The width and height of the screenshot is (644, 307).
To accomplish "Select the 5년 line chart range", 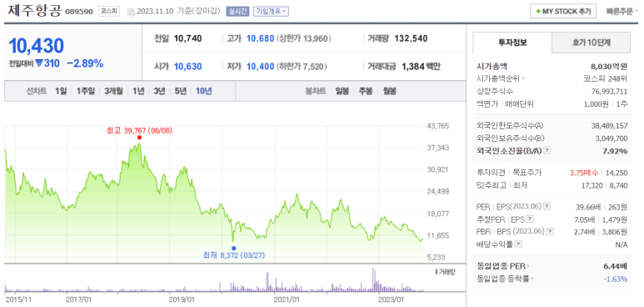I will click(181, 91).
